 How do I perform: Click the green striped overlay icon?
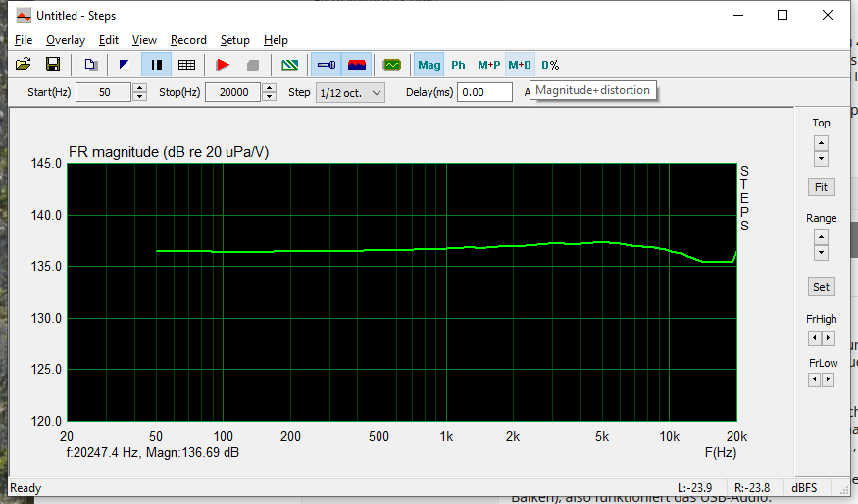click(289, 65)
